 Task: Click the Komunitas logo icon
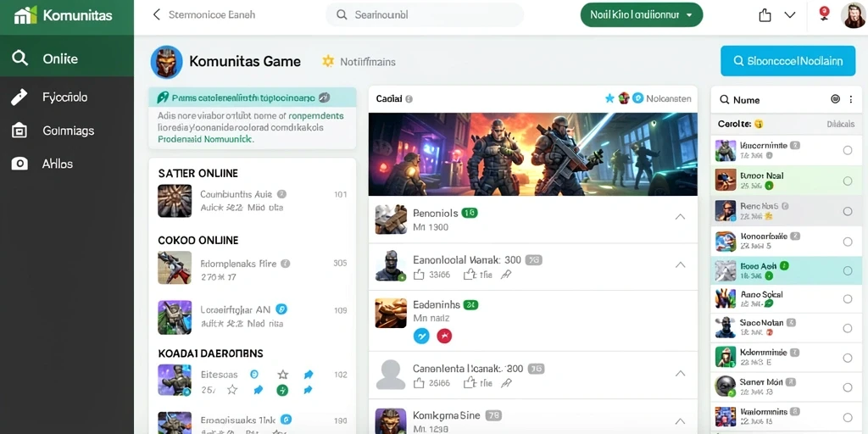tap(25, 15)
